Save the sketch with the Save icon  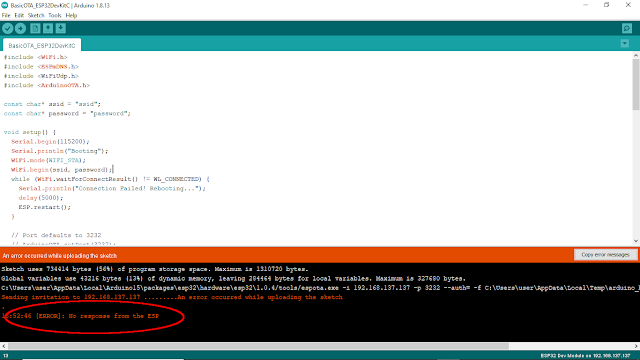click(60, 28)
